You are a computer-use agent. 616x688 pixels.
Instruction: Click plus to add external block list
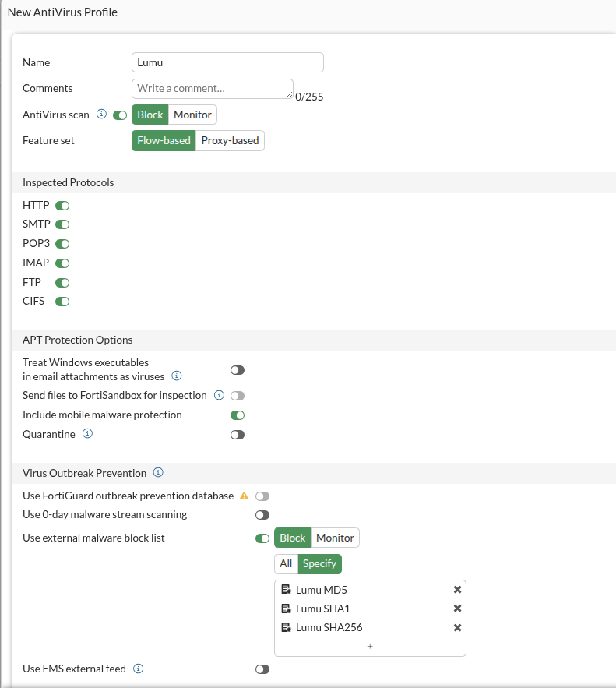pyautogui.click(x=370, y=646)
